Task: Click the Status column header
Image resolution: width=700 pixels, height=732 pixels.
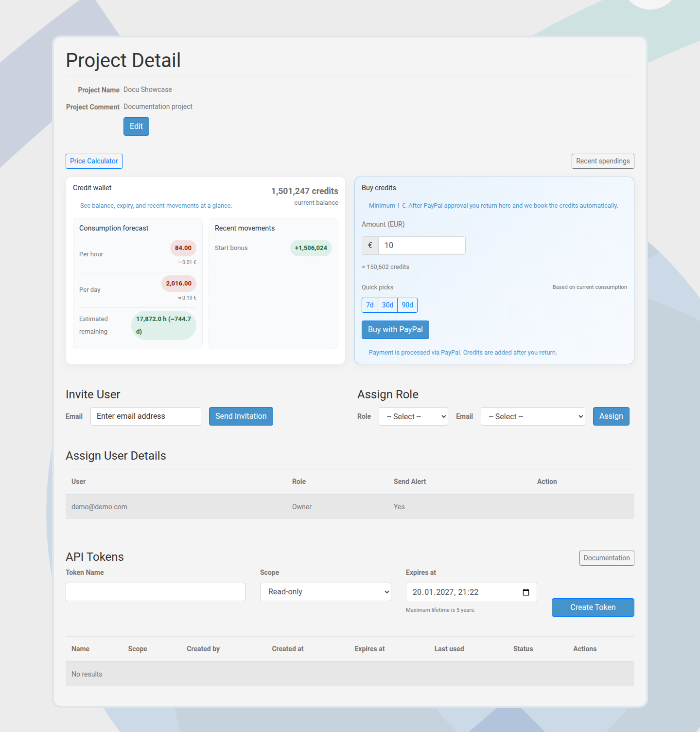Action: pos(523,649)
